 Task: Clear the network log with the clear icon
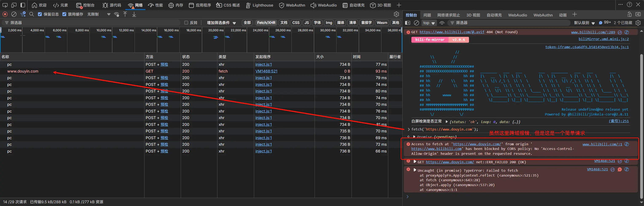click(x=14, y=14)
